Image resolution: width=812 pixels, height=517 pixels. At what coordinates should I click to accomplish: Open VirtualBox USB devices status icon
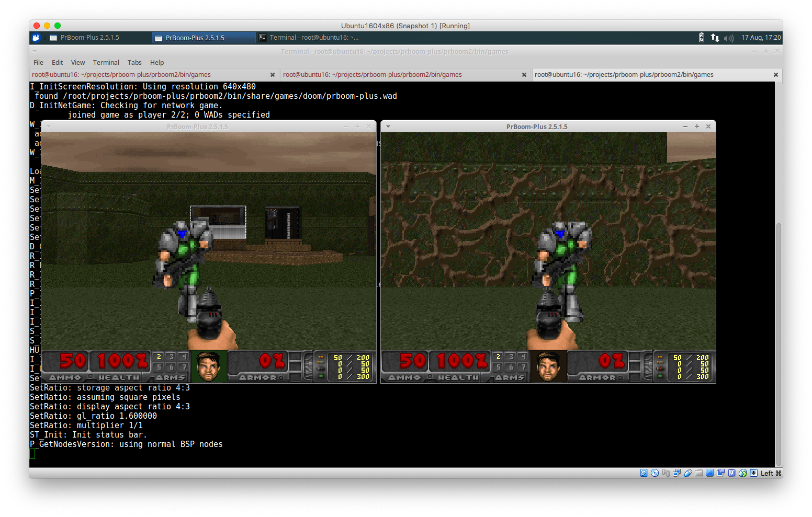coord(688,473)
